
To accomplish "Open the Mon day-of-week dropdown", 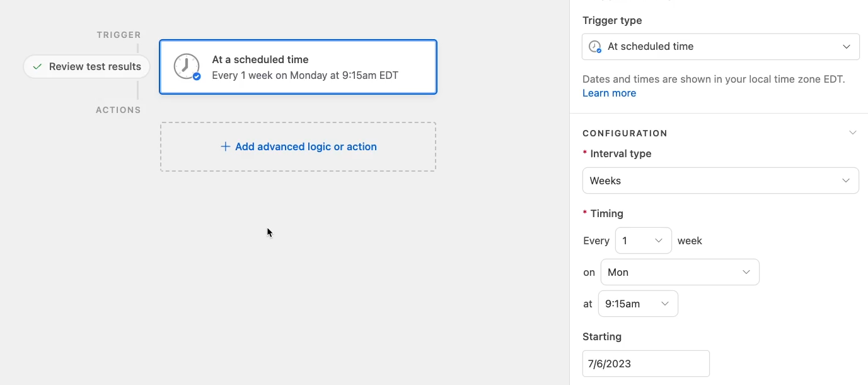I will (680, 272).
